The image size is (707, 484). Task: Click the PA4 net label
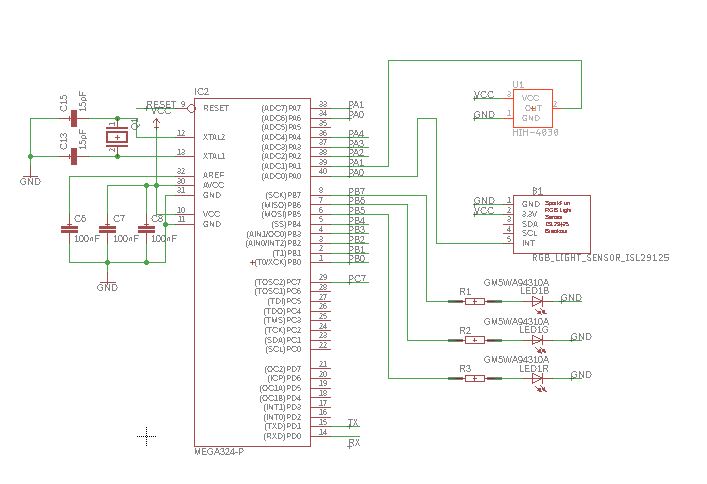coord(356,134)
